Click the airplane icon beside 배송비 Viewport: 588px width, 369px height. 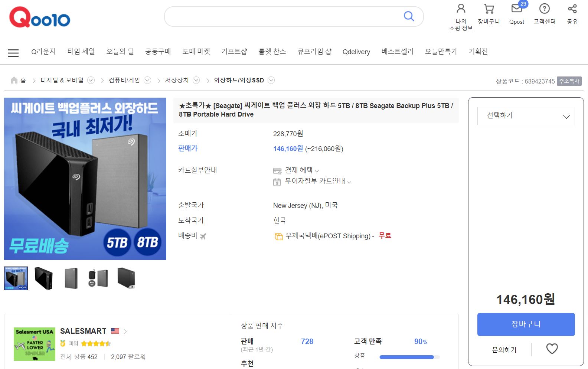coord(203,236)
